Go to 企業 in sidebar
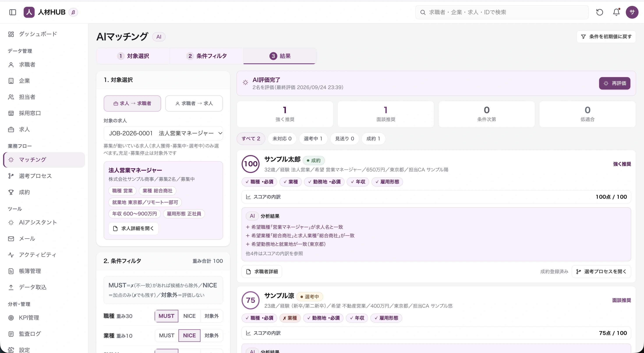644x353 pixels. [x=44, y=81]
